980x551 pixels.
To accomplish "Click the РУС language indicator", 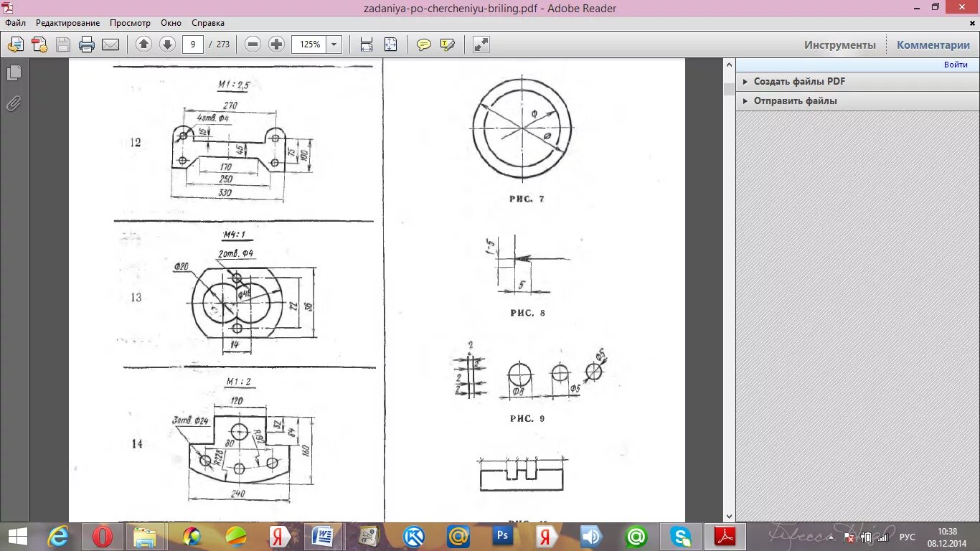I will 908,537.
